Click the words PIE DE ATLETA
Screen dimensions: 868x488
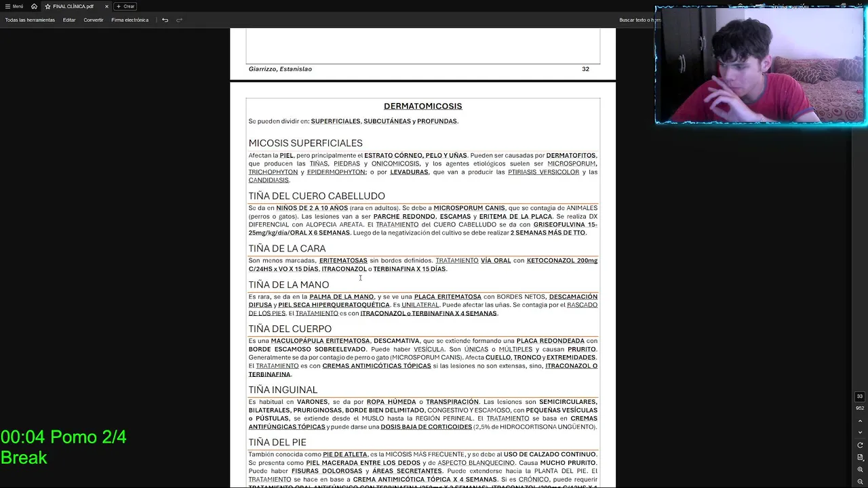click(x=345, y=454)
